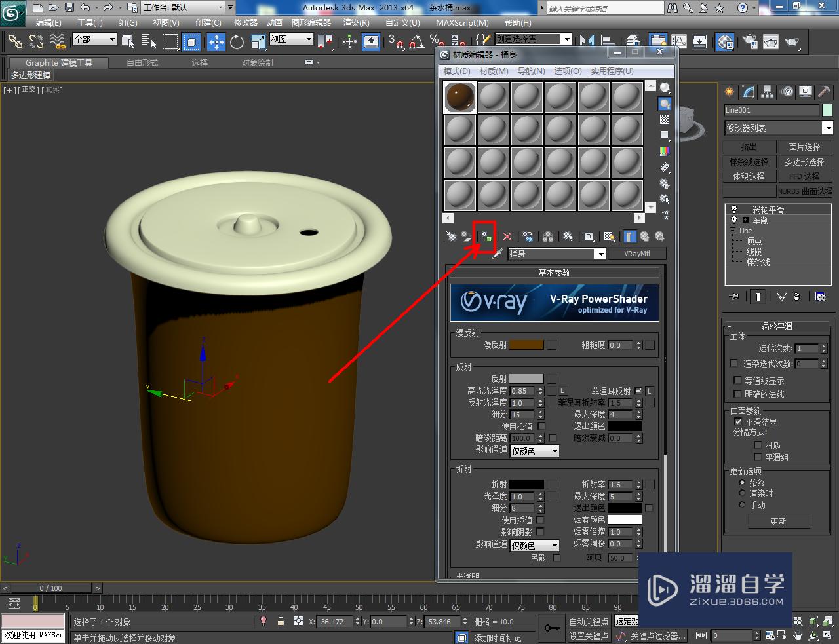Toggle Show End Result icon

[630, 237]
